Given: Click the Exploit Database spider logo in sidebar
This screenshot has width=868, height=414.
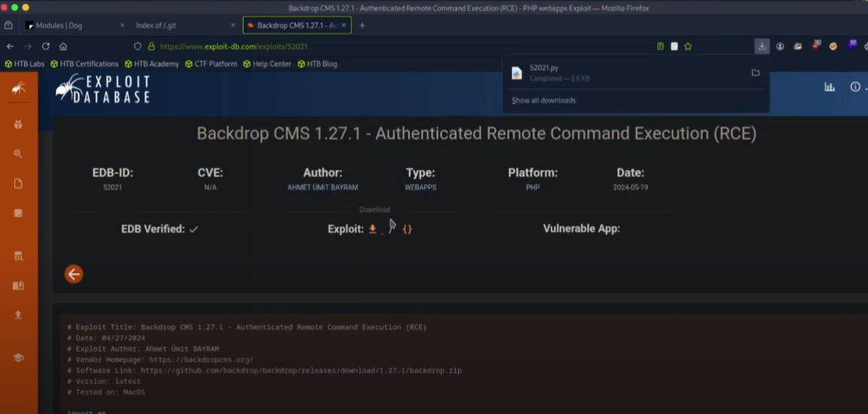Looking at the screenshot, I should point(19,88).
